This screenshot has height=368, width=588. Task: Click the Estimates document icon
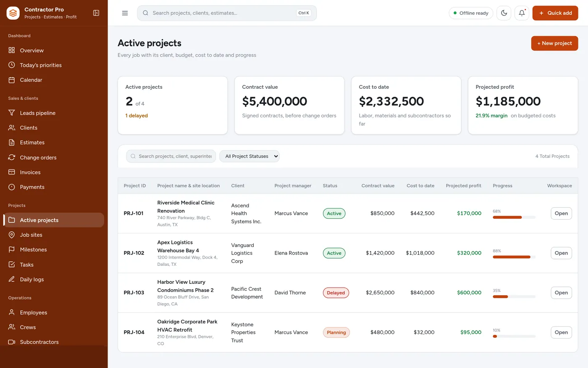pyautogui.click(x=12, y=143)
